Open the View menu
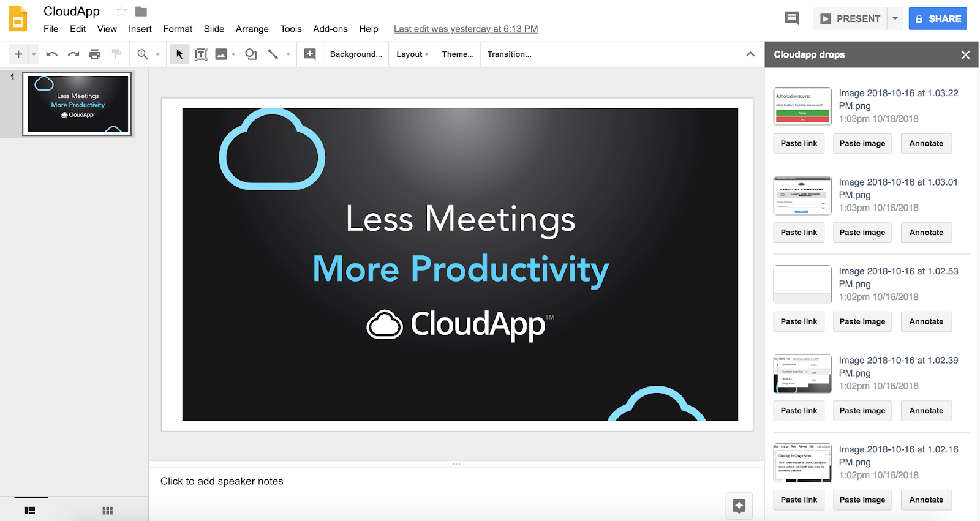This screenshot has height=521, width=980. click(107, 29)
